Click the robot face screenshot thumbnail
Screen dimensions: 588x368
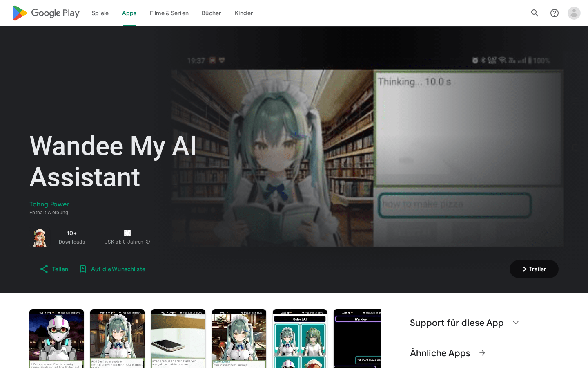56,339
